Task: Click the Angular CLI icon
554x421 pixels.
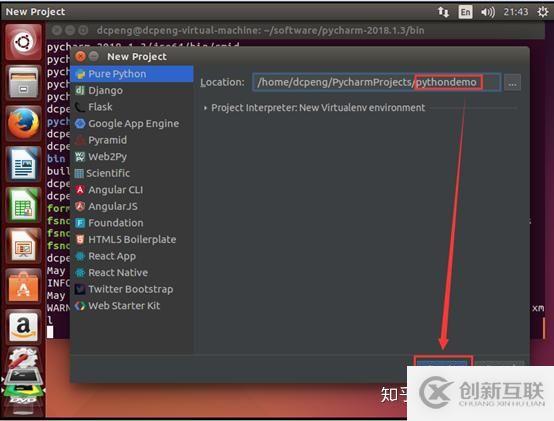Action: tap(80, 190)
